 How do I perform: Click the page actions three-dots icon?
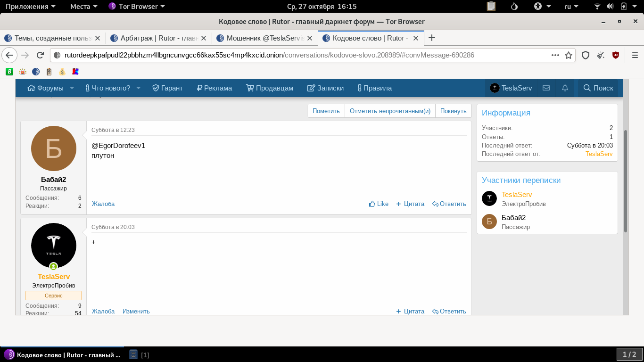click(x=555, y=55)
